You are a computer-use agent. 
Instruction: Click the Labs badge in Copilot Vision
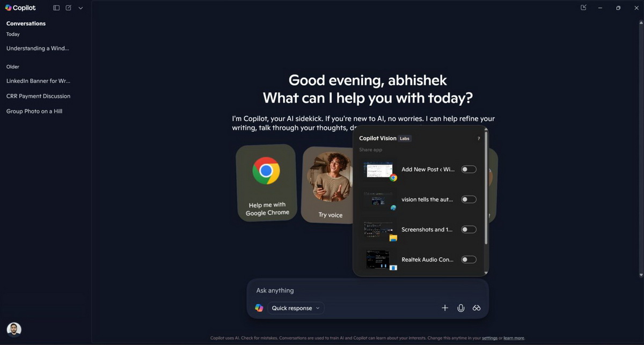(405, 138)
